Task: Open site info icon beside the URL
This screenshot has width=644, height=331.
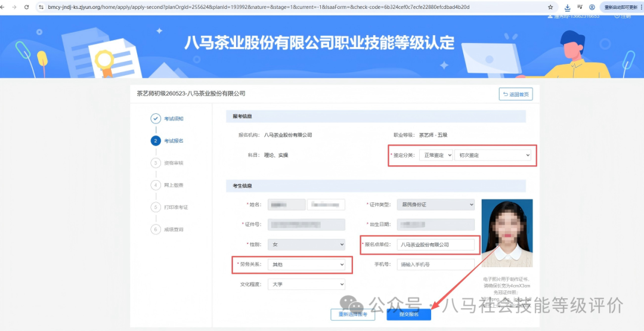Action: pyautogui.click(x=41, y=7)
